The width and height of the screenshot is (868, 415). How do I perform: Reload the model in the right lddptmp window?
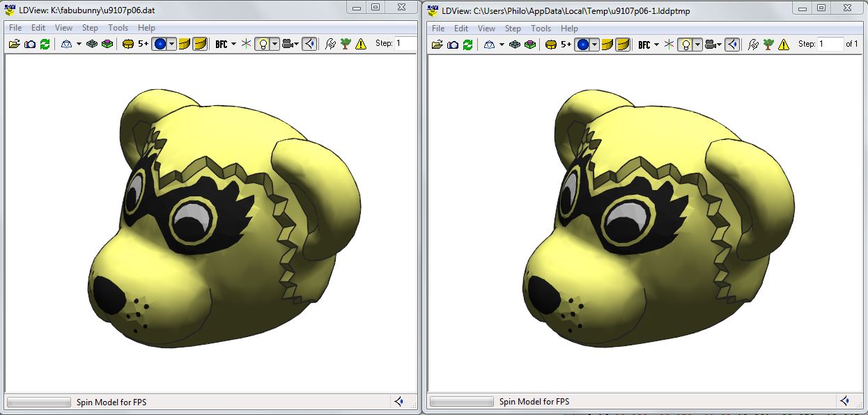pos(467,45)
